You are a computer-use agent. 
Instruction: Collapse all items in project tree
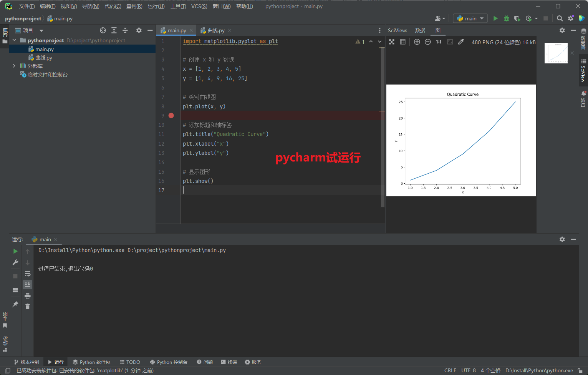(x=125, y=30)
